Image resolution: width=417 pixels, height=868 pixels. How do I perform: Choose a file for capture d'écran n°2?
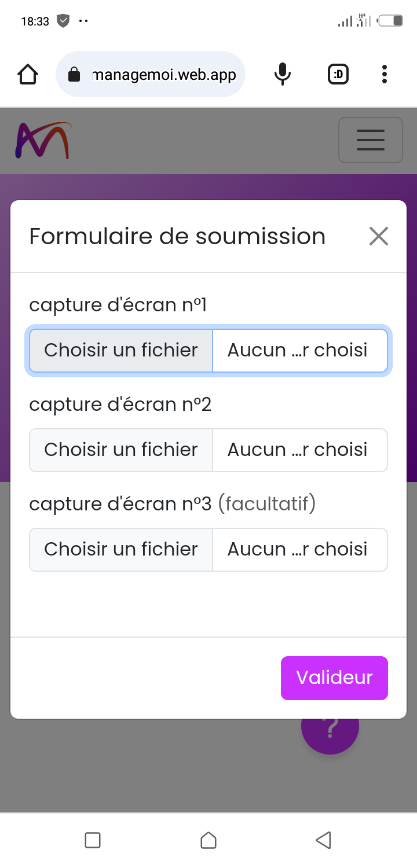[x=121, y=450]
